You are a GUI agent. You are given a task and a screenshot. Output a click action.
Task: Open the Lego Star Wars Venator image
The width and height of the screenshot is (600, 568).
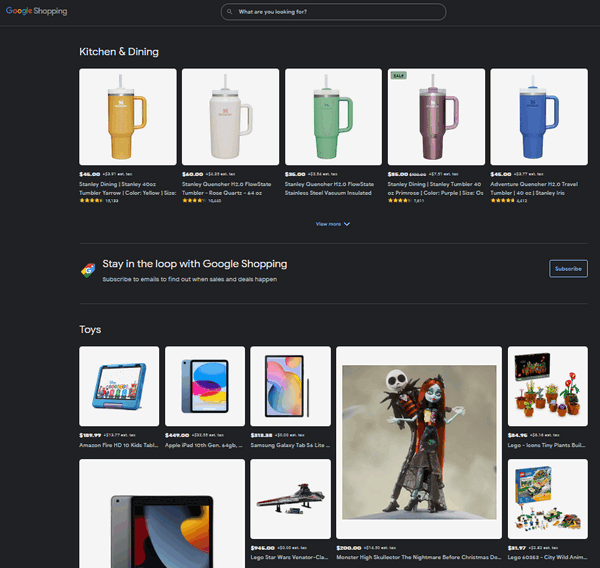pos(290,499)
